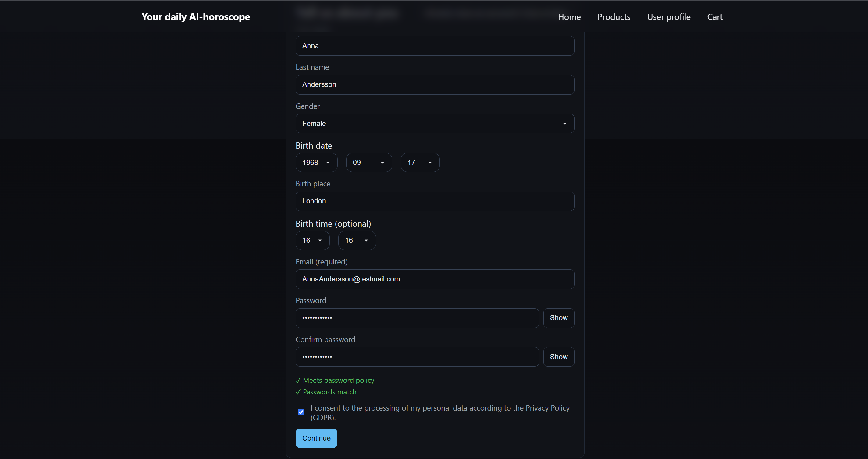Click the Email field with AnnaAndersson@testmail.com
Image resolution: width=868 pixels, height=459 pixels.
click(x=434, y=279)
